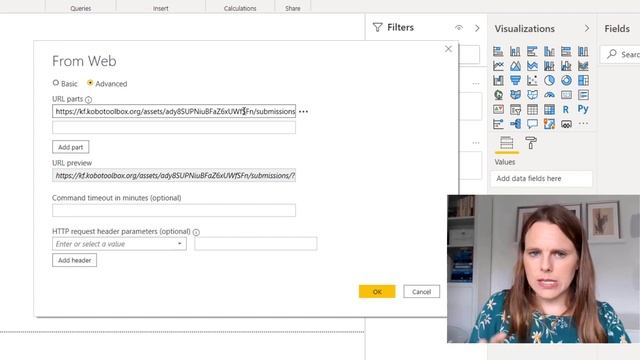Click the second empty URL part field

(x=174, y=127)
